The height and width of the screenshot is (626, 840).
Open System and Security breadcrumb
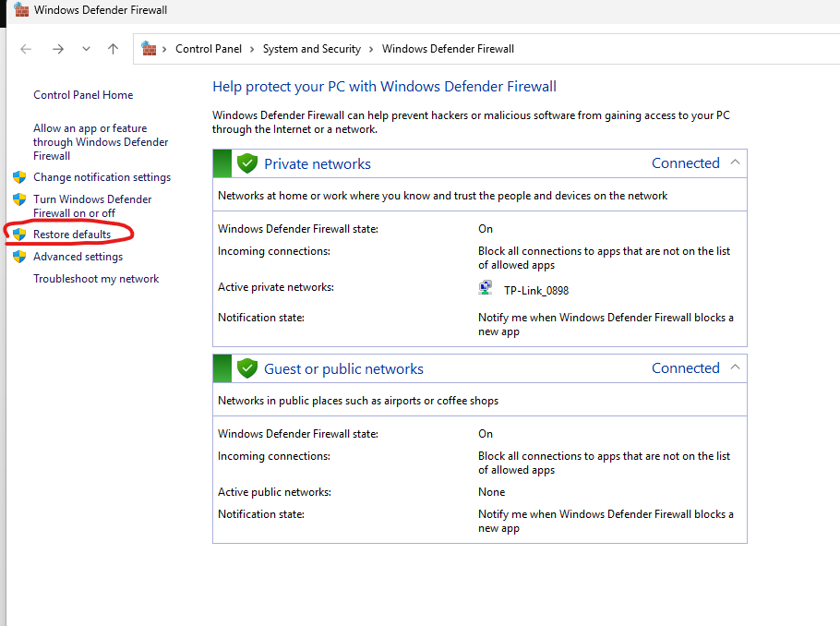(312, 49)
